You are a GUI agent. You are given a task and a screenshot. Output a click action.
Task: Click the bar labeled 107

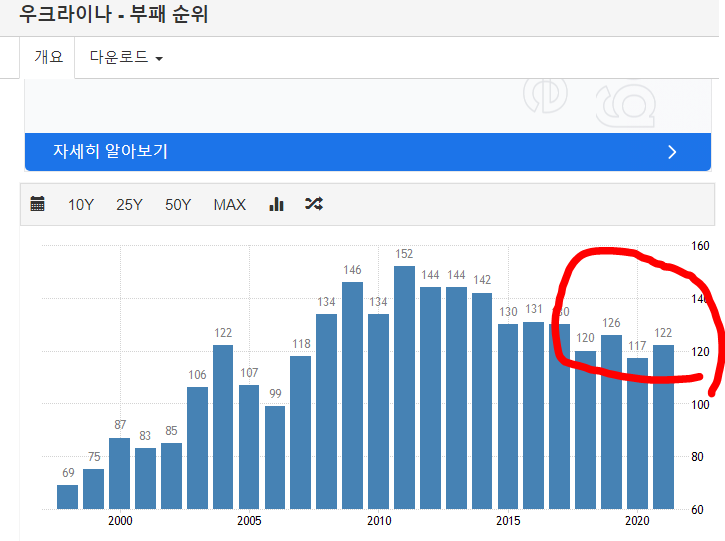click(x=249, y=447)
